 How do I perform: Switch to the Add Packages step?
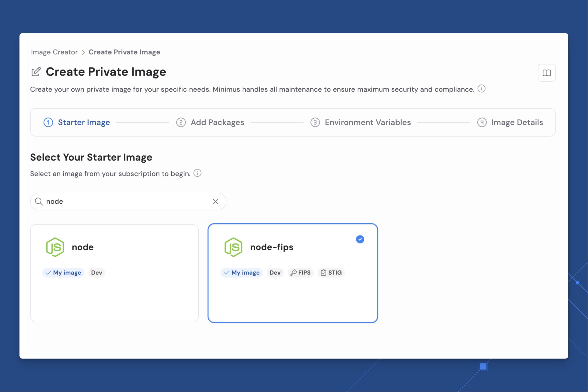tap(217, 122)
